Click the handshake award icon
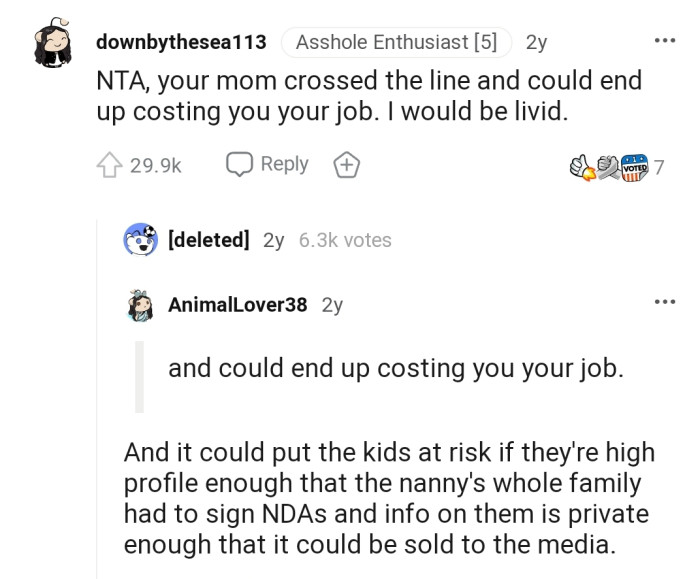Image resolution: width=700 pixels, height=579 pixels. tap(607, 166)
